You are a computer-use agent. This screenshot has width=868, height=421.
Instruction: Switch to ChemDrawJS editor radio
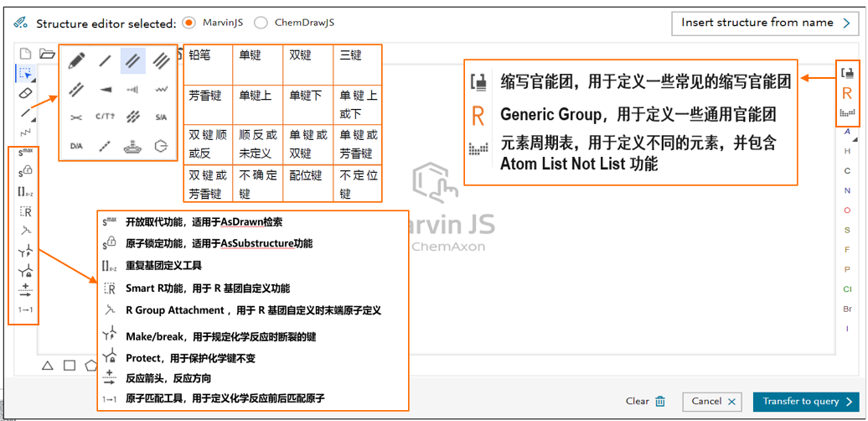click(261, 23)
